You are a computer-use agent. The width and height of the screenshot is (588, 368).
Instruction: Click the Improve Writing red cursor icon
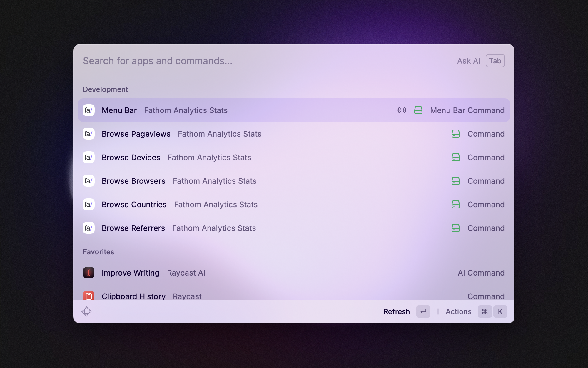coord(88,273)
